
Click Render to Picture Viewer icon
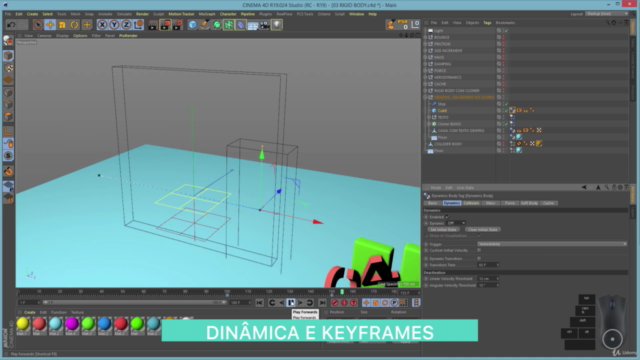(165, 25)
